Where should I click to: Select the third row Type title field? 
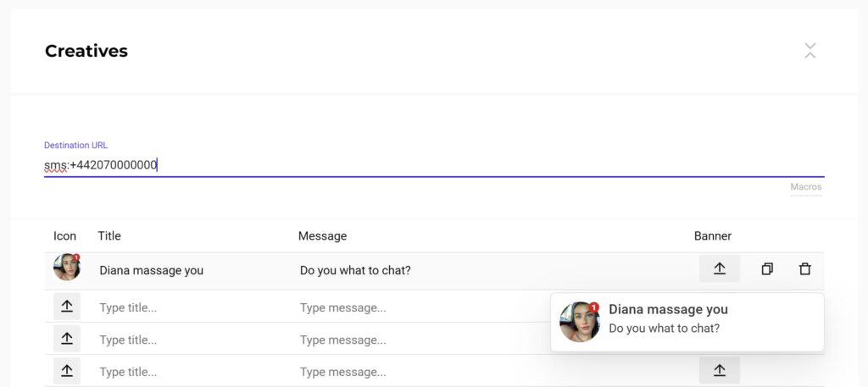[195, 340]
